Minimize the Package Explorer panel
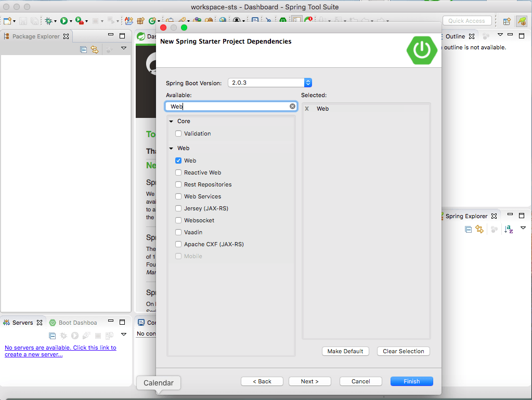This screenshot has width=532, height=400. [x=111, y=35]
